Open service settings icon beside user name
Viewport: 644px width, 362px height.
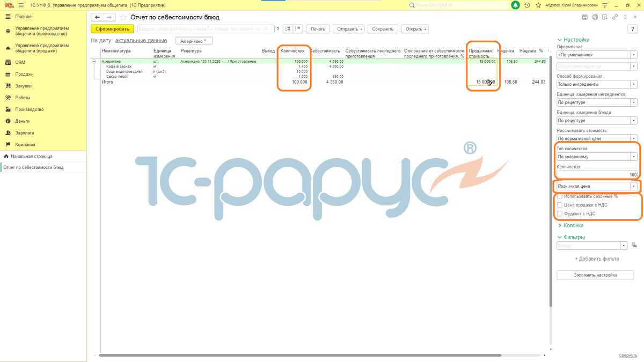pyautogui.click(x=605, y=5)
